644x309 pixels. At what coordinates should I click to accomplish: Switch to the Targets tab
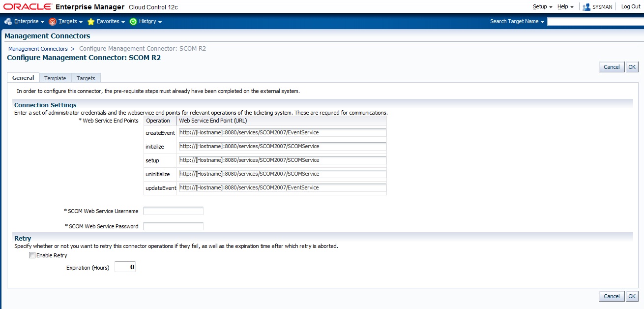[86, 78]
